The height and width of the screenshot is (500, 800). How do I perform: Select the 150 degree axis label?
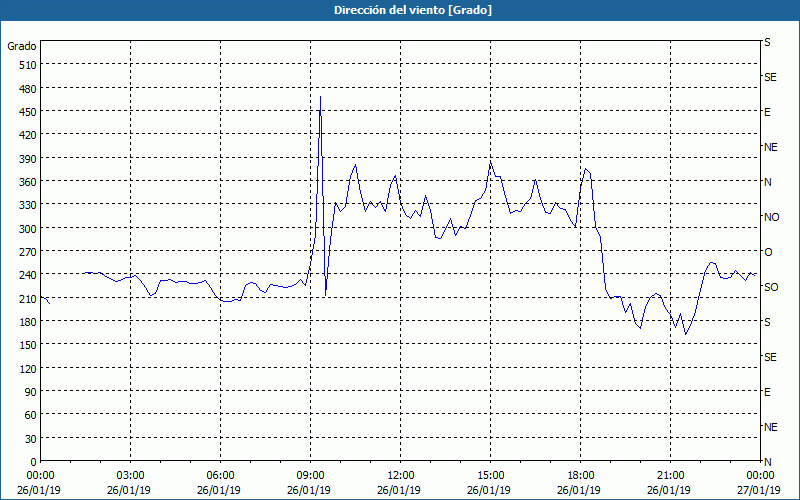pos(29,345)
